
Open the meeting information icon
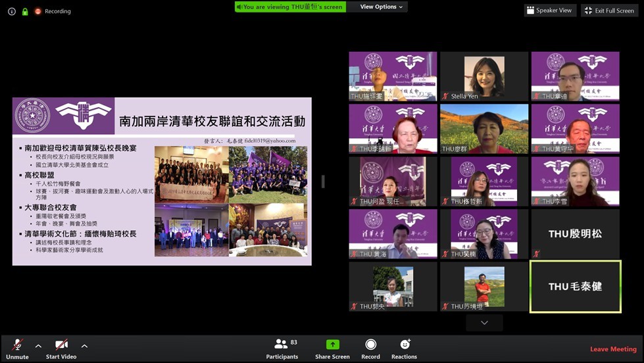[11, 11]
